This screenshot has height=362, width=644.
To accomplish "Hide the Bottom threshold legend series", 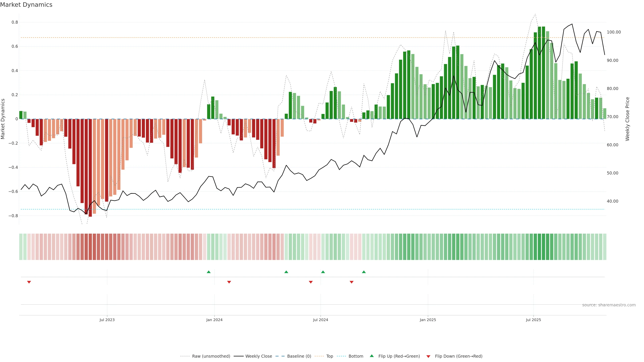I will point(356,356).
